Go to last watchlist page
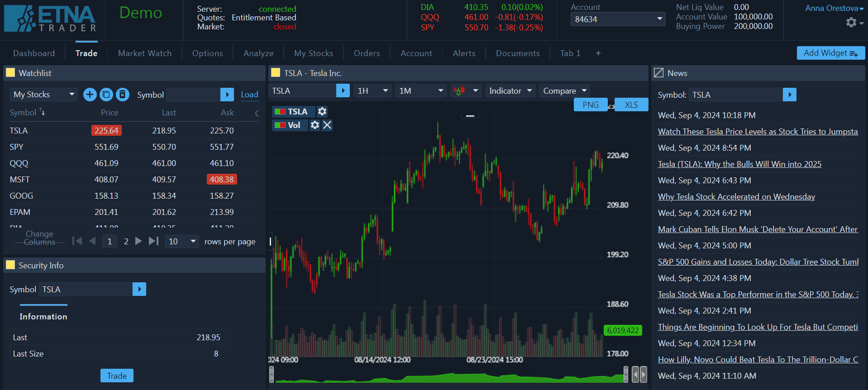This screenshot has height=390, width=868. pos(154,241)
